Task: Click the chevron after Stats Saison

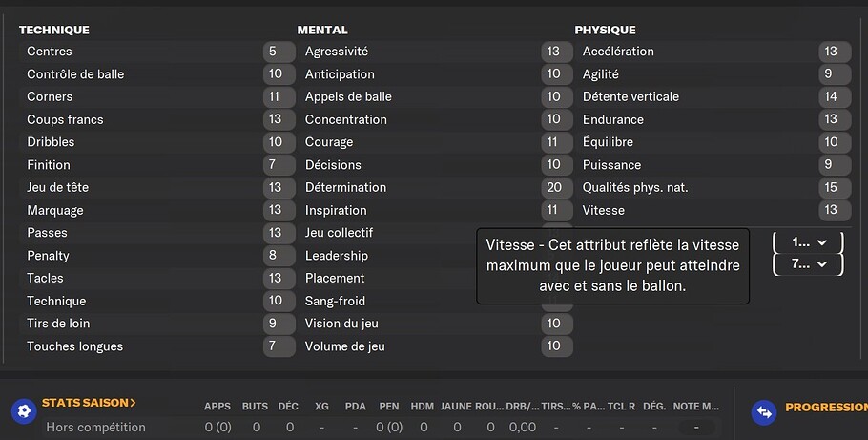Action: (x=133, y=403)
